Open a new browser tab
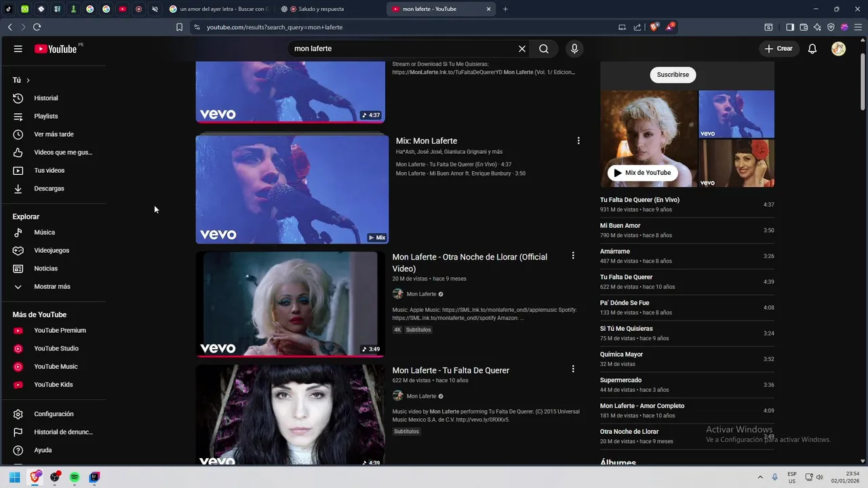 click(505, 9)
